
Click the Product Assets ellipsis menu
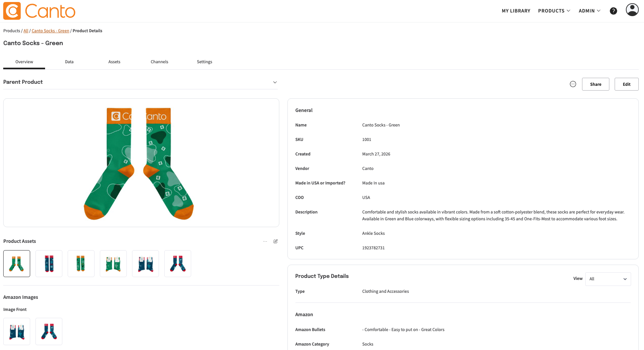[265, 241]
